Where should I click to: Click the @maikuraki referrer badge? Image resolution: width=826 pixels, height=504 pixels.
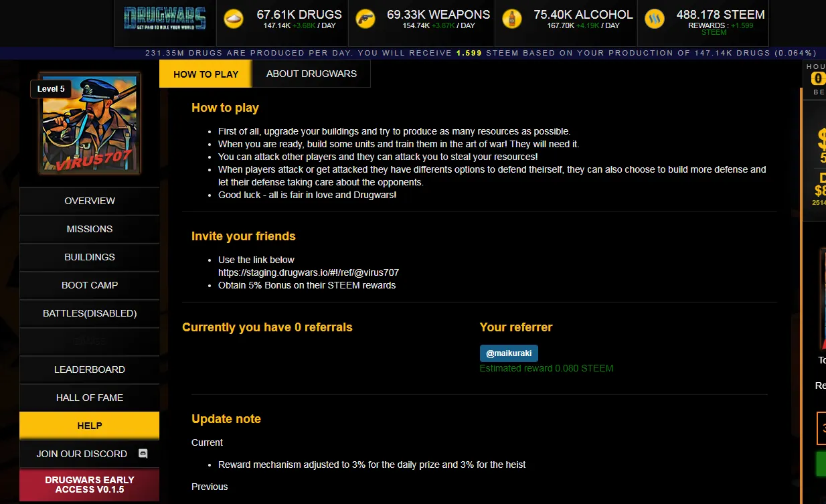pos(509,353)
